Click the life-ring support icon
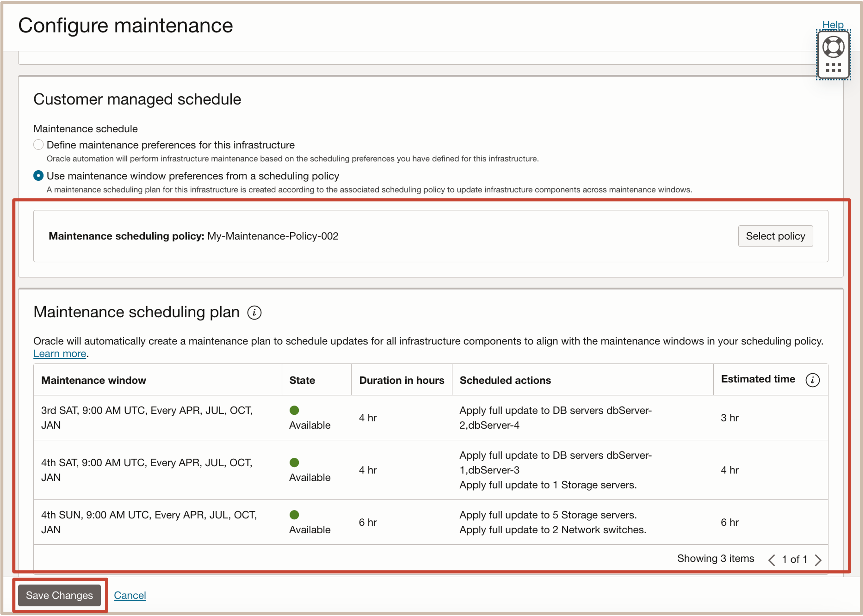 (x=833, y=47)
